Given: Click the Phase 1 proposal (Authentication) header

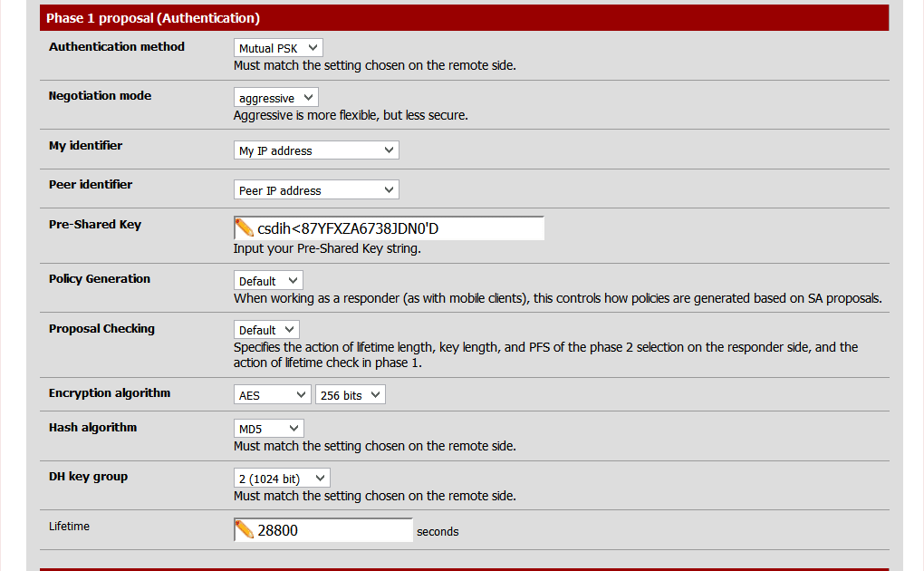Looking at the screenshot, I should tap(464, 18).
